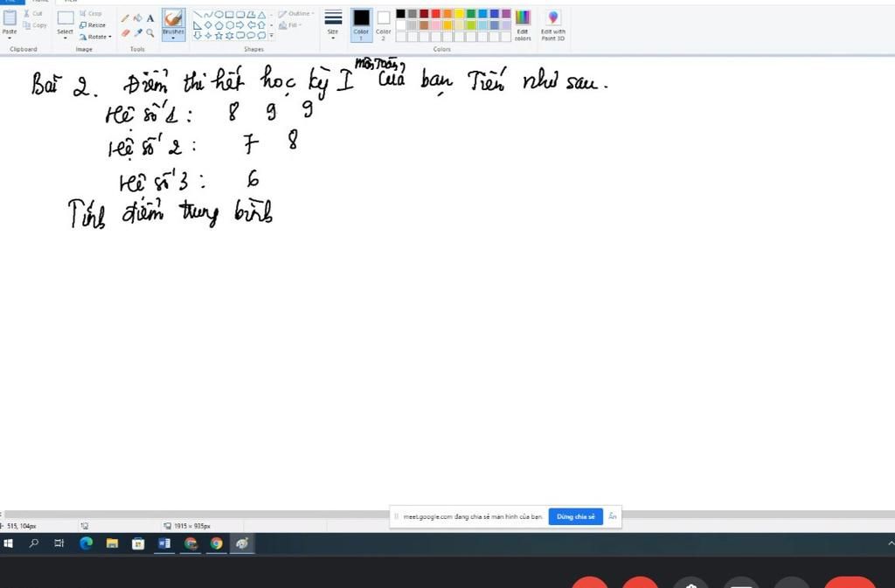The image size is (895, 588).
Task: Choose the Oval shape
Action: [x=219, y=14]
